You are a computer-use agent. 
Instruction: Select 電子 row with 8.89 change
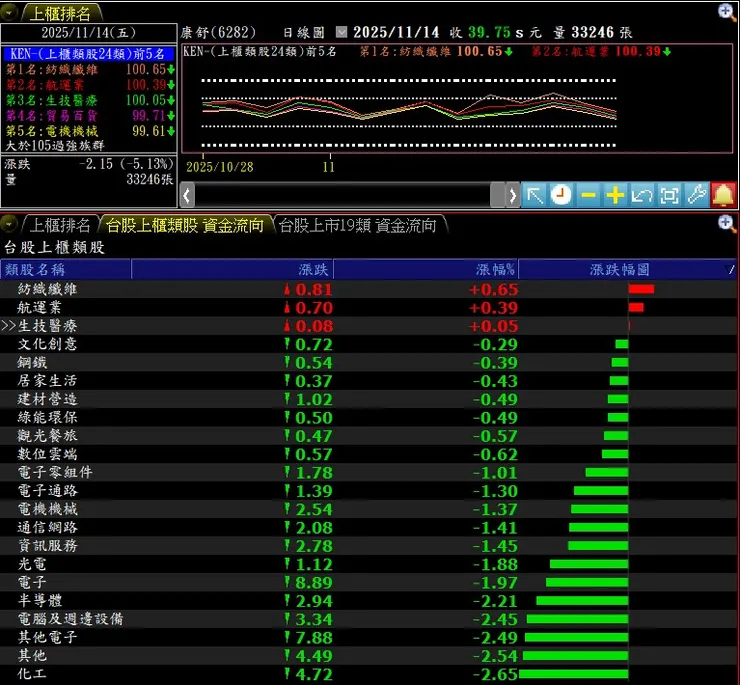[x=368, y=583]
